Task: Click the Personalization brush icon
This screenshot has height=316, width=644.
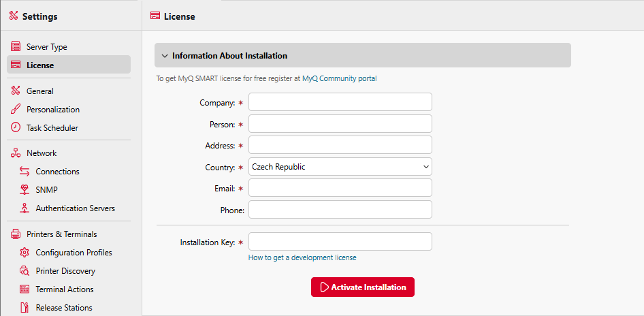Action: point(16,109)
